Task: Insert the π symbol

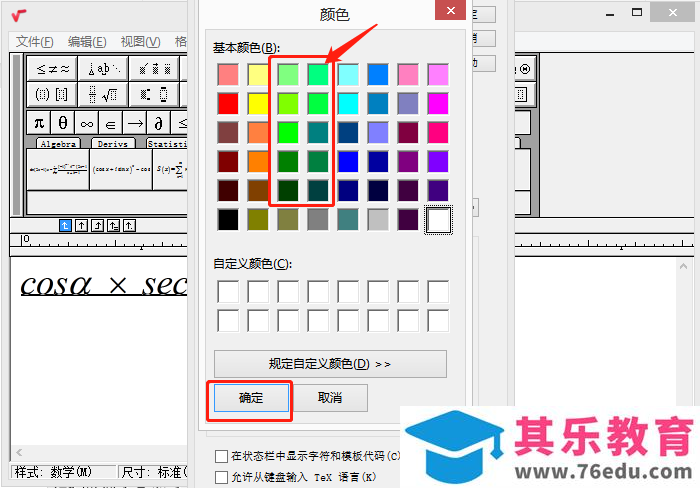Action: [x=39, y=122]
